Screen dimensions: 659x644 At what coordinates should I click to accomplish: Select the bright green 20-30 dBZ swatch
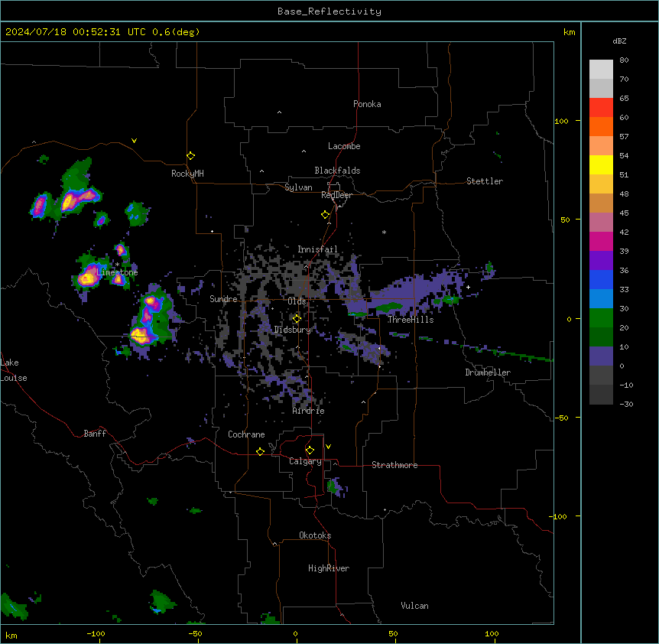tap(601, 318)
